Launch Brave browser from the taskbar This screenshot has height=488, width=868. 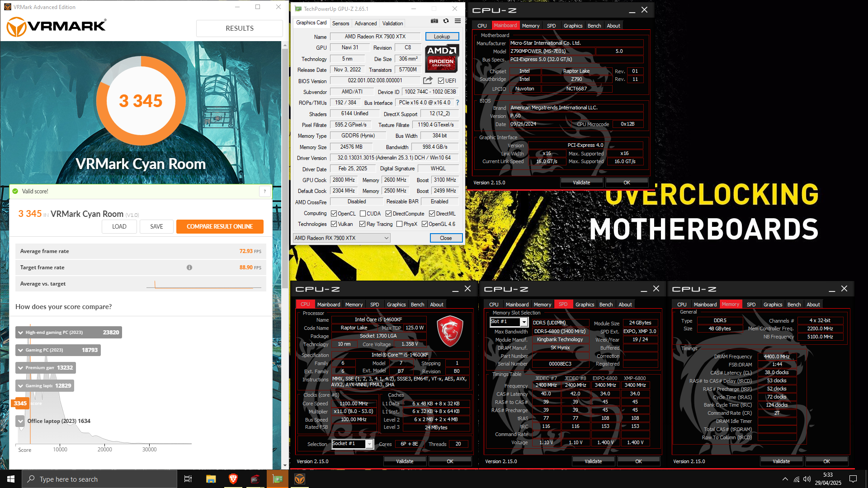(x=233, y=479)
